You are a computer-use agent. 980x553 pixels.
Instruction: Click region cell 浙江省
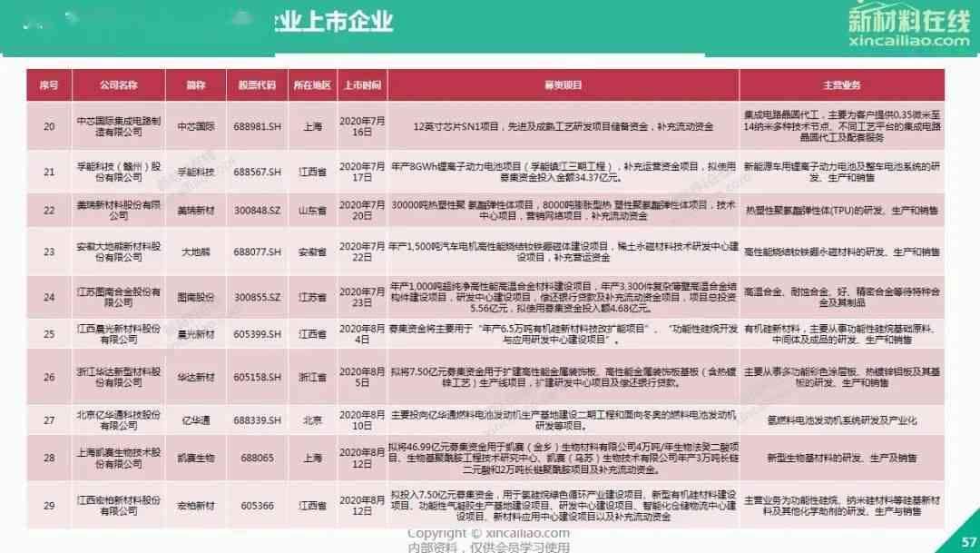coord(312,377)
